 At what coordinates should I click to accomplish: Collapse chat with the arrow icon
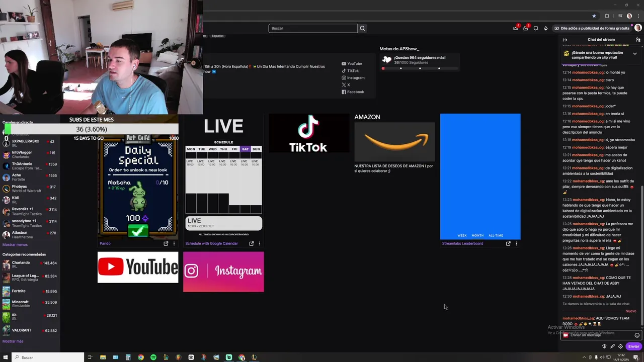click(565, 40)
